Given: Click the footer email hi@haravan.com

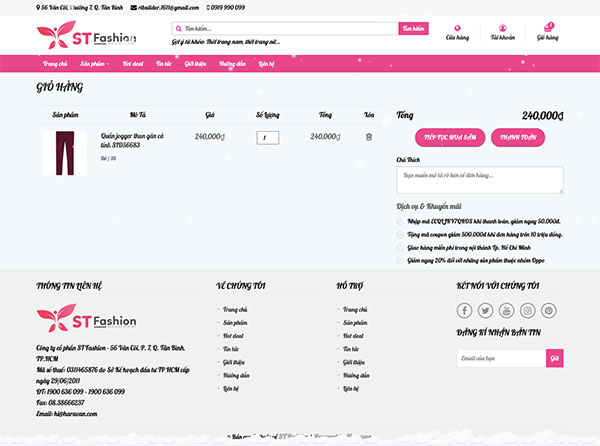Looking at the screenshot, I should 75,414.
